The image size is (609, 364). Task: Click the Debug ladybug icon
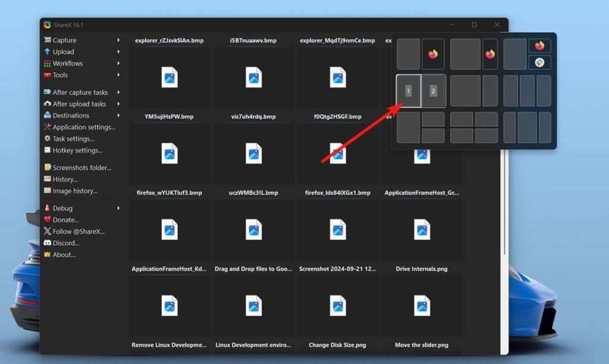click(47, 208)
